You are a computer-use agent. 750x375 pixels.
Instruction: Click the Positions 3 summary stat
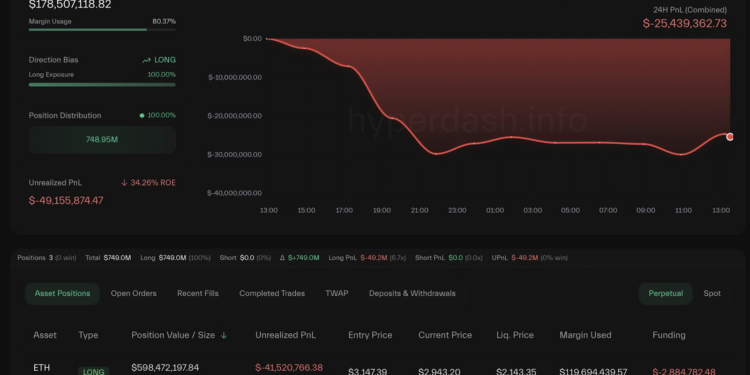coord(46,258)
